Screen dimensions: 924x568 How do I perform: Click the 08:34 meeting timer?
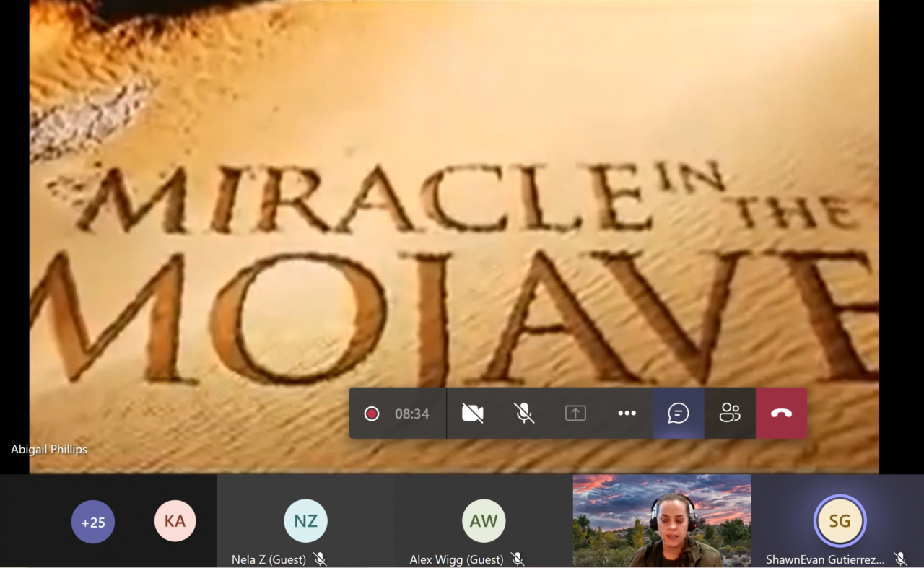click(x=412, y=414)
